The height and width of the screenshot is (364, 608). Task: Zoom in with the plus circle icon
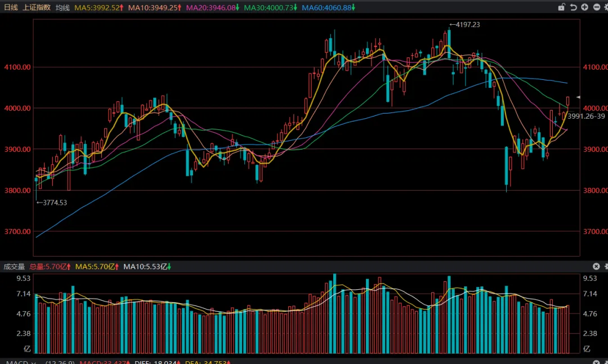[x=585, y=7]
